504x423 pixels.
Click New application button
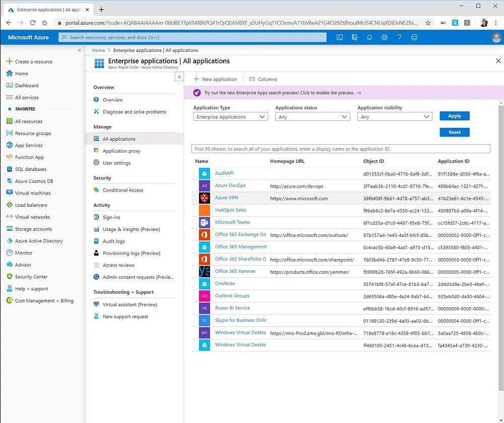[215, 79]
